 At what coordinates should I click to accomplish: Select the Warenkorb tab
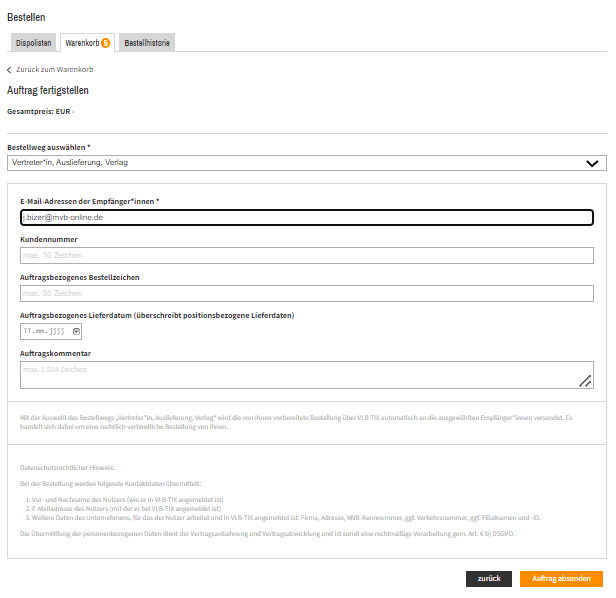click(87, 42)
